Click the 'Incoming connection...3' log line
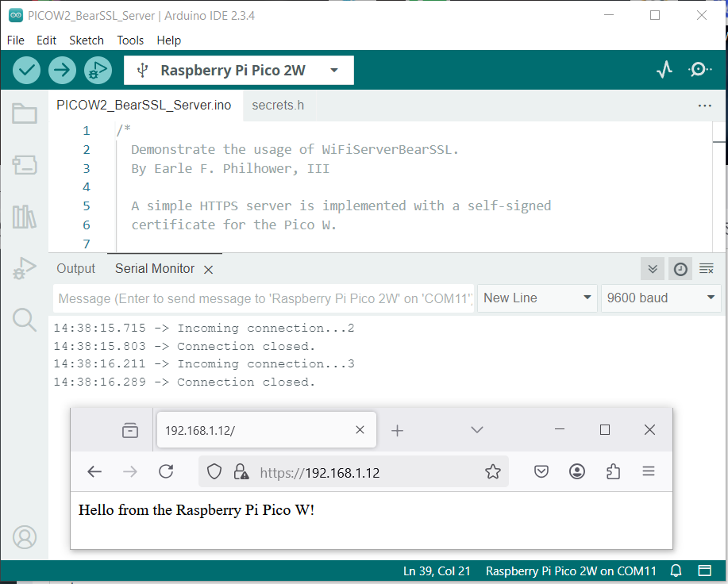This screenshot has height=584, width=728. (204, 364)
